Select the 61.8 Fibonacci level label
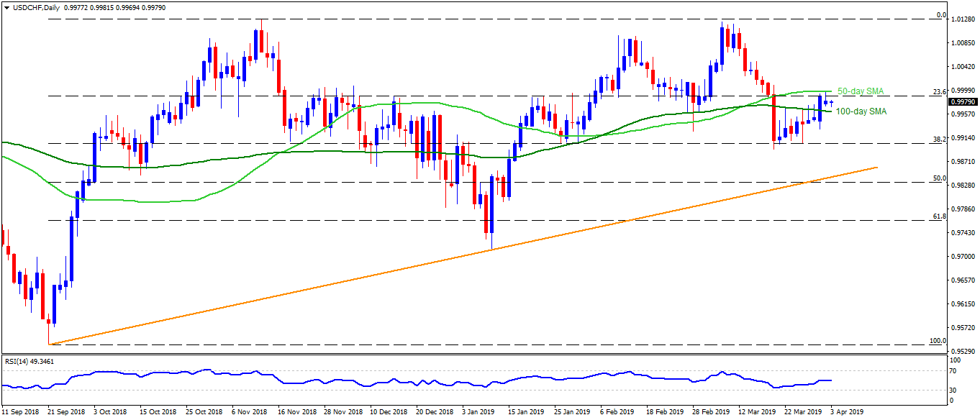 pos(938,216)
